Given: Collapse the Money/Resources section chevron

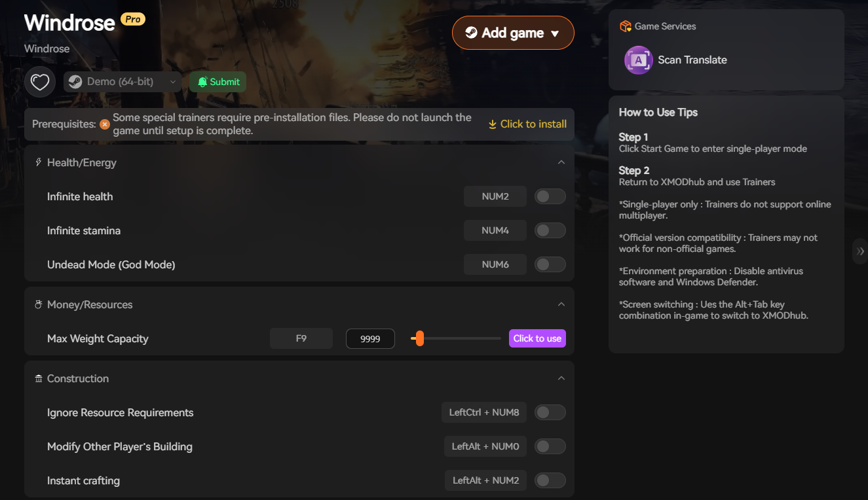Looking at the screenshot, I should [561, 304].
